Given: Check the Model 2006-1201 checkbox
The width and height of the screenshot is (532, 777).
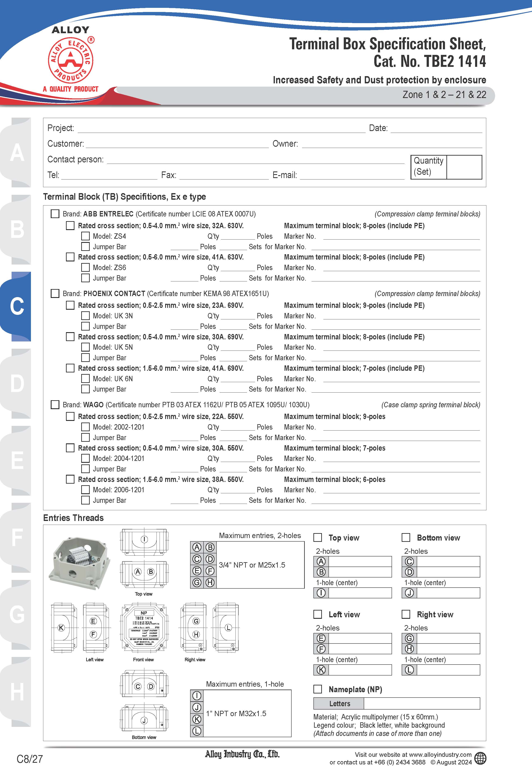Looking at the screenshot, I should (x=86, y=489).
